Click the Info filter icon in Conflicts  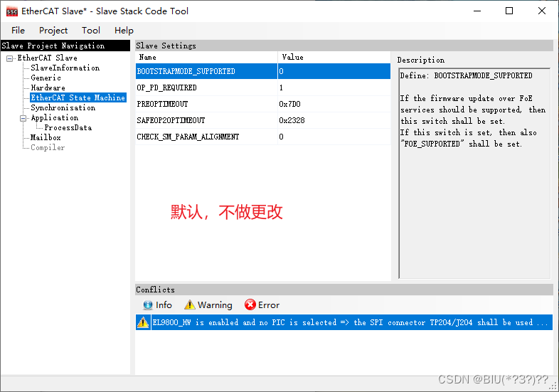tap(148, 305)
